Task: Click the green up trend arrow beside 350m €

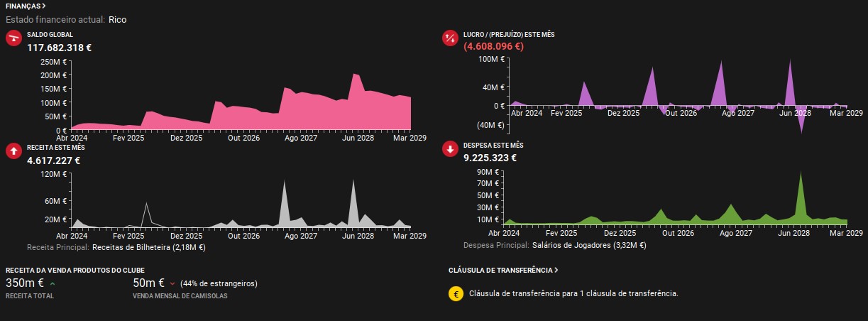Action: (53, 283)
